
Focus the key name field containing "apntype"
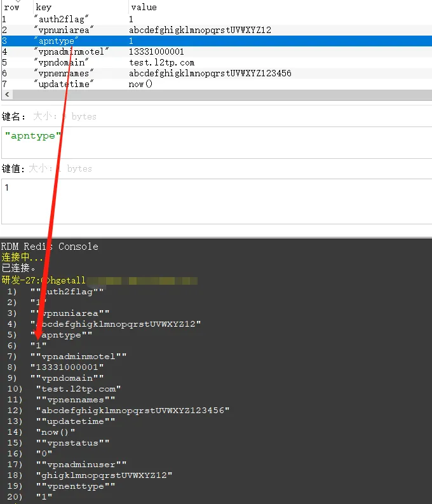click(x=216, y=141)
